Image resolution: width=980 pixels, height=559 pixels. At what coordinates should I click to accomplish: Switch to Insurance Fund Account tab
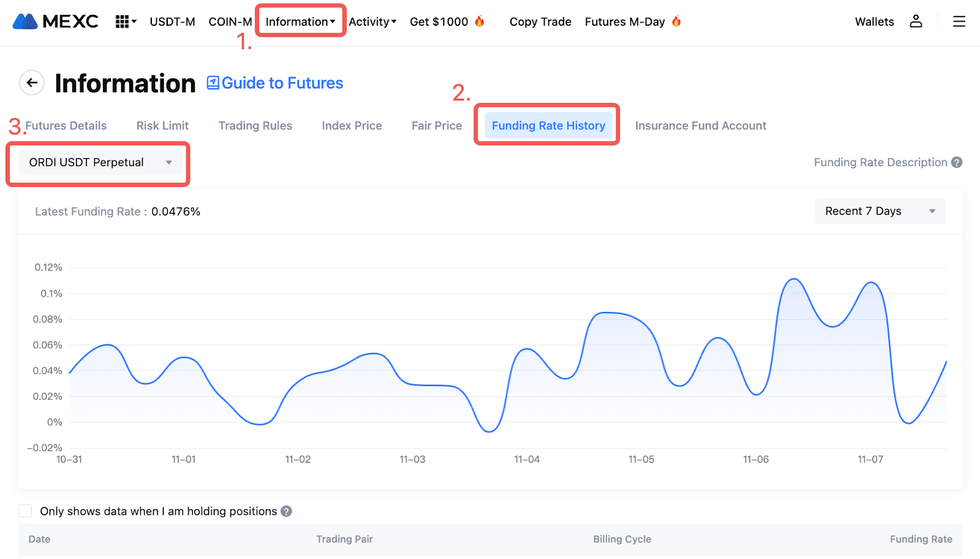tap(701, 126)
